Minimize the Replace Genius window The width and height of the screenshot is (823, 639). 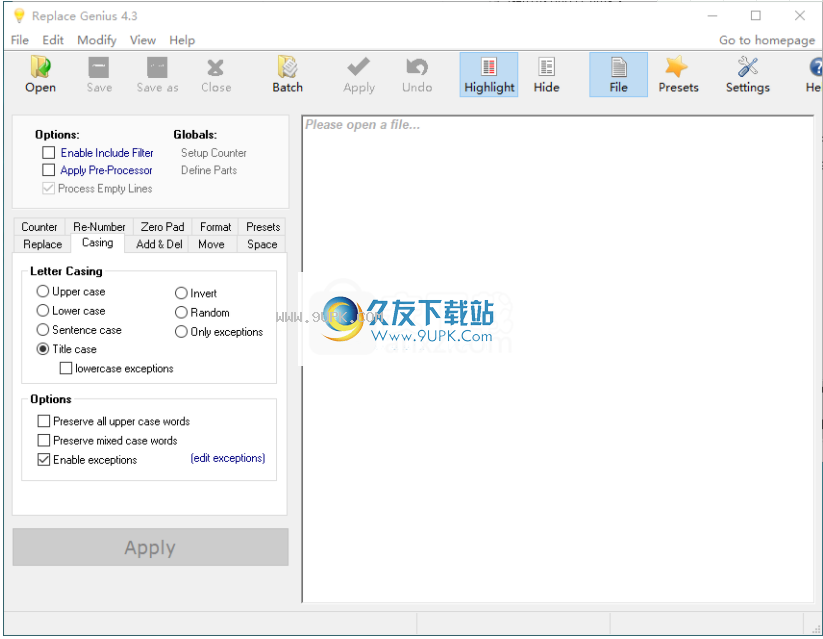(x=712, y=16)
